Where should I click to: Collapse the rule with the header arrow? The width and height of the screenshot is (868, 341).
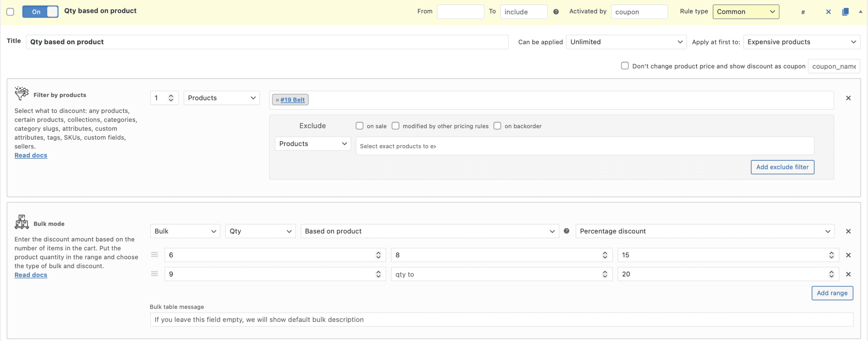click(x=861, y=12)
